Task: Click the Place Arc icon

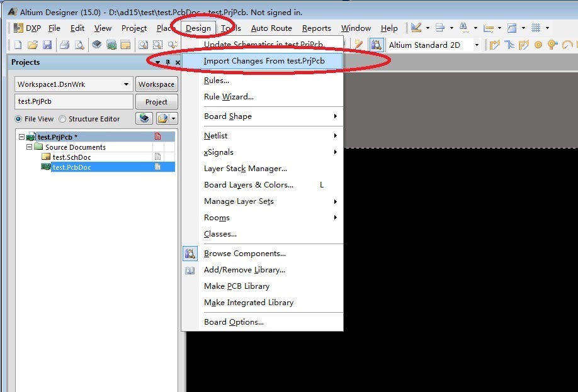Action: 567,45
